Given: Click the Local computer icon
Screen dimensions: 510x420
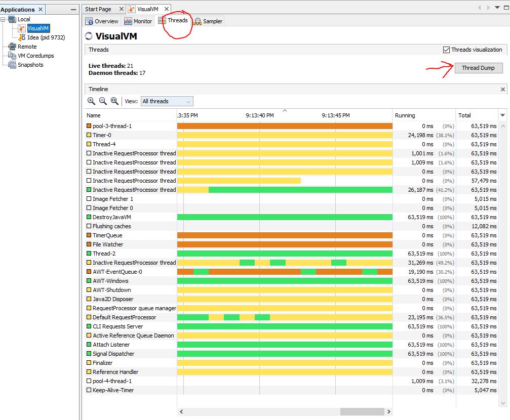Looking at the screenshot, I should [12, 19].
